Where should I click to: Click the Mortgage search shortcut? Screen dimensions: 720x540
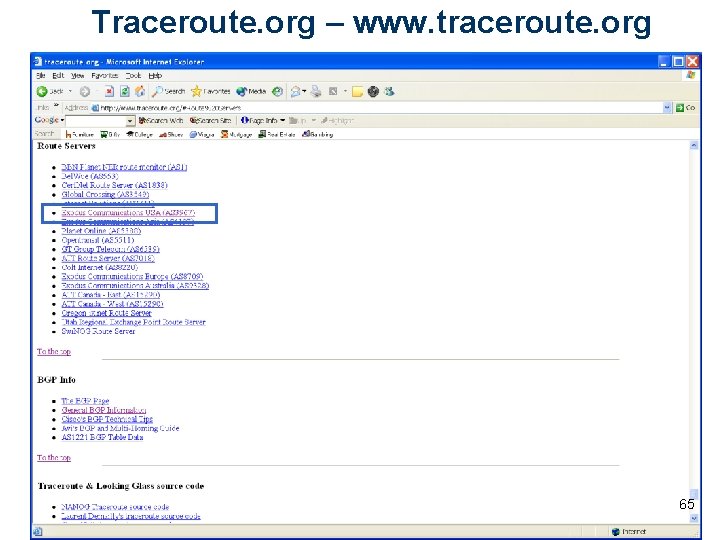[236, 134]
